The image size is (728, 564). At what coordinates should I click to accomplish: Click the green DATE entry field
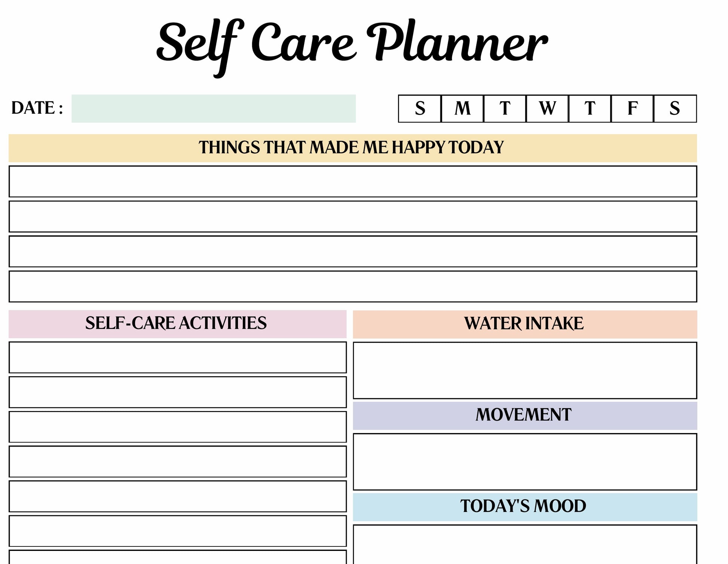point(213,108)
